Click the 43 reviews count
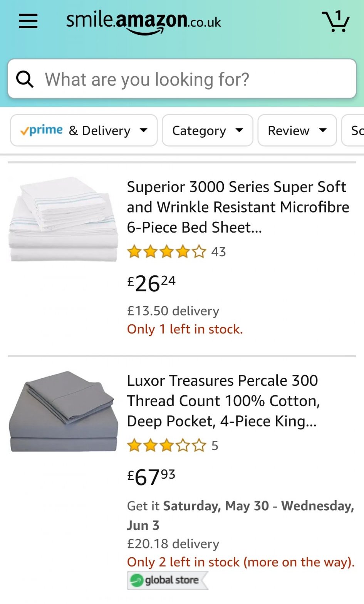The image size is (364, 604). pyautogui.click(x=218, y=252)
